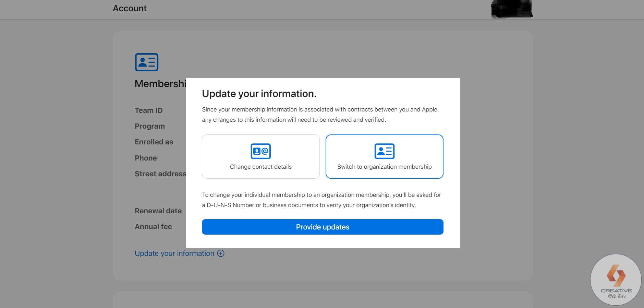
Task: Click the Membership ID card icon on the Account page
Action: pos(147,62)
